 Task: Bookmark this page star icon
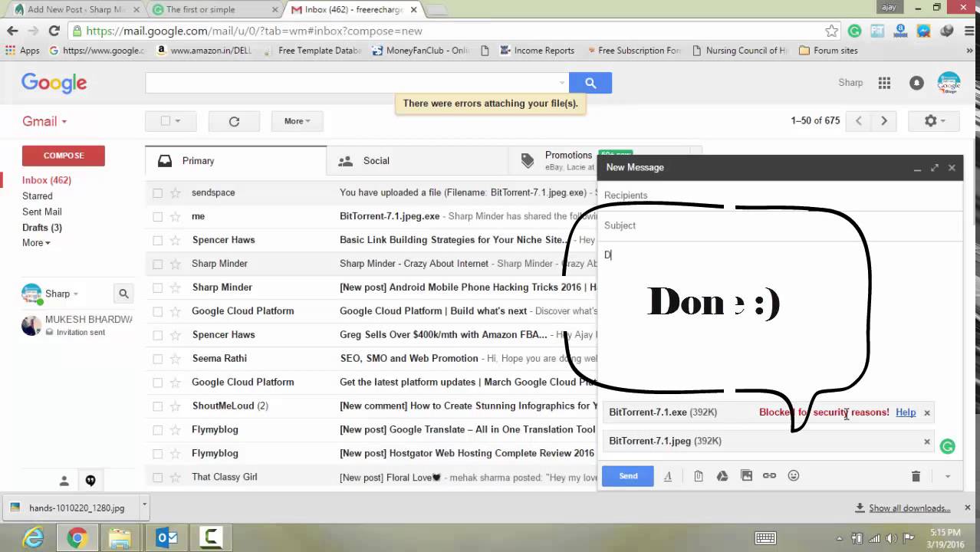point(831,31)
